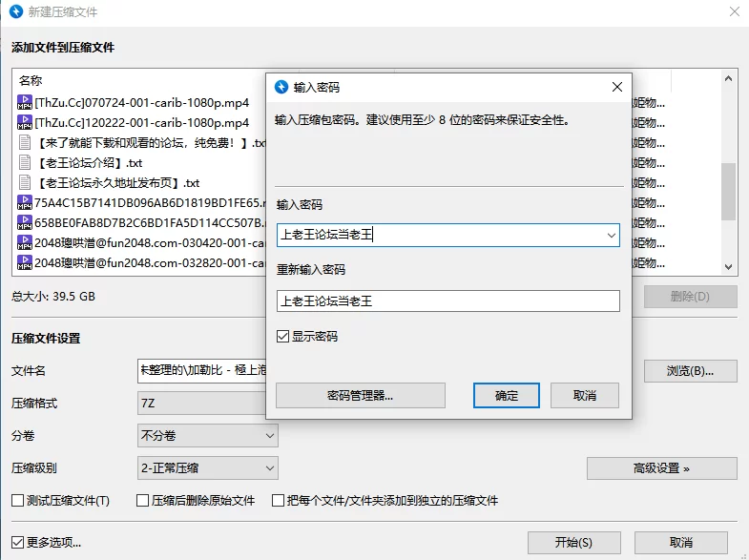This screenshot has width=749, height=560.
Task: Click the app logo in 输入密码 dialog title
Action: point(281,87)
